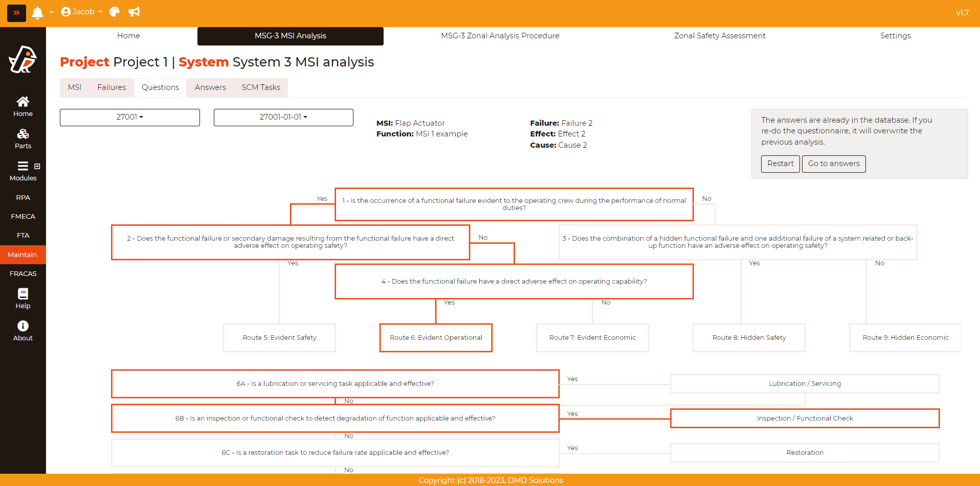Image resolution: width=980 pixels, height=486 pixels.
Task: Open the 27001-01-01 failure dropdown
Action: coord(283,117)
